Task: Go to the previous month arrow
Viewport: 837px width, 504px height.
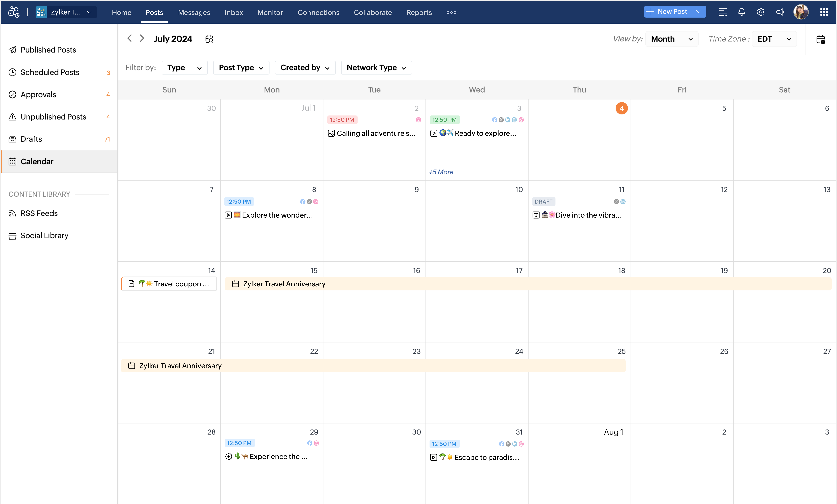Action: 129,38
